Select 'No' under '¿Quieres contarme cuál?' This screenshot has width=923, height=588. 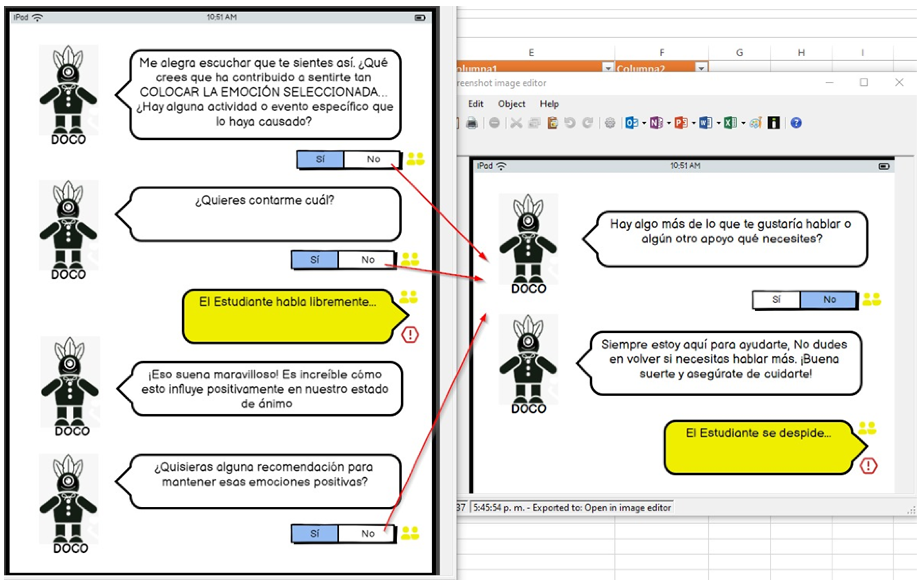click(x=367, y=260)
